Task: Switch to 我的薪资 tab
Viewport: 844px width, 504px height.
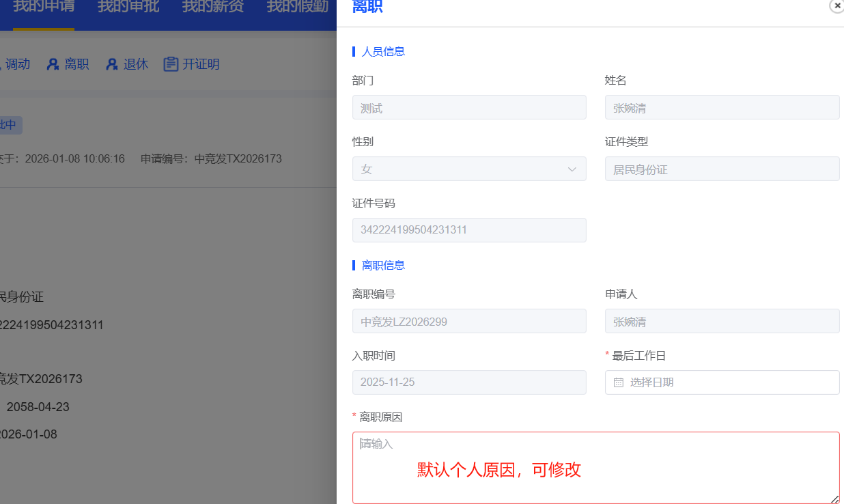Action: [x=213, y=7]
